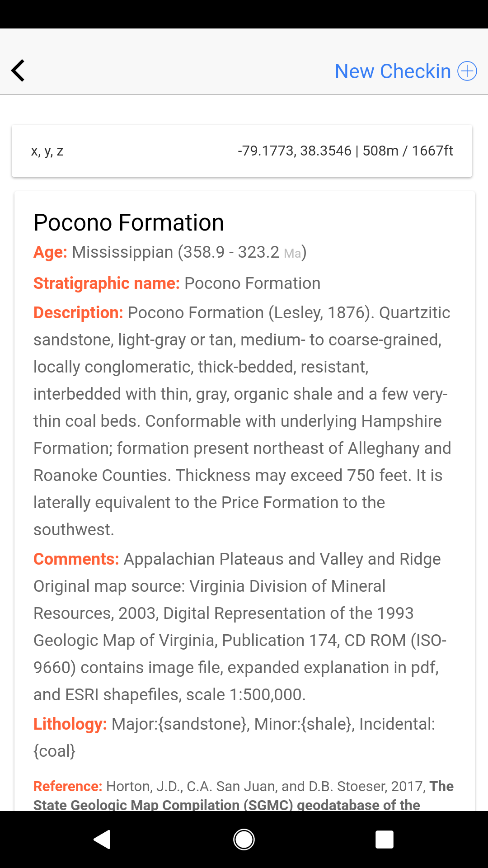488x868 pixels.
Task: Tap the elevation 508m / 1667ft text
Action: (408, 151)
